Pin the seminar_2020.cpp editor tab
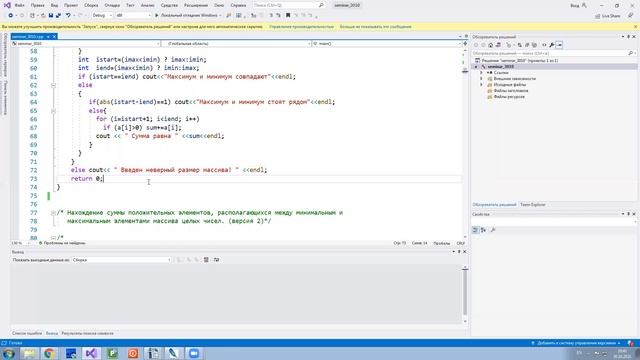Viewport: 640px width, 360px height. click(x=48, y=37)
